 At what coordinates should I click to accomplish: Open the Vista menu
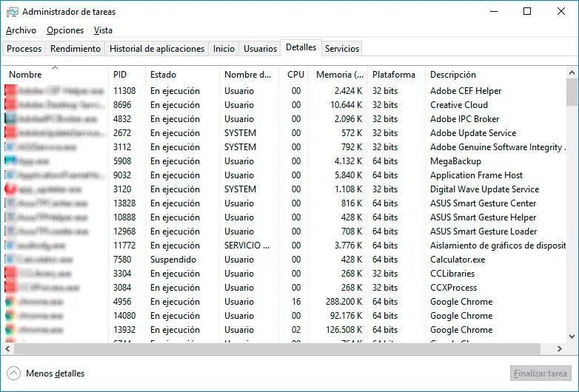point(103,30)
